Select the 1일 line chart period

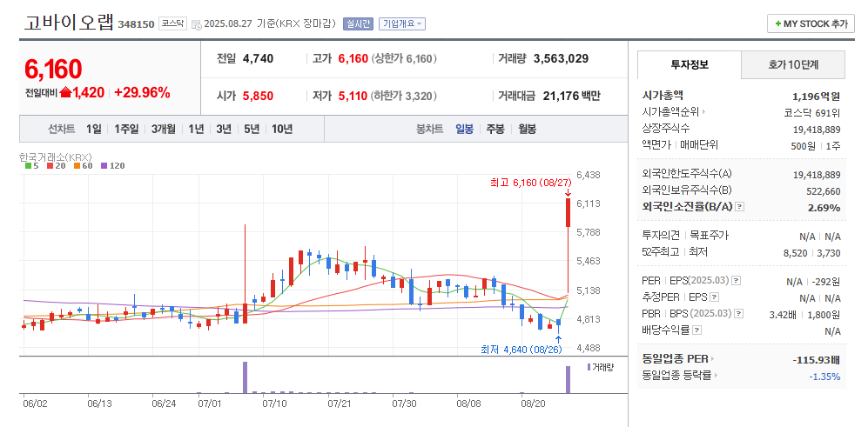tap(93, 129)
